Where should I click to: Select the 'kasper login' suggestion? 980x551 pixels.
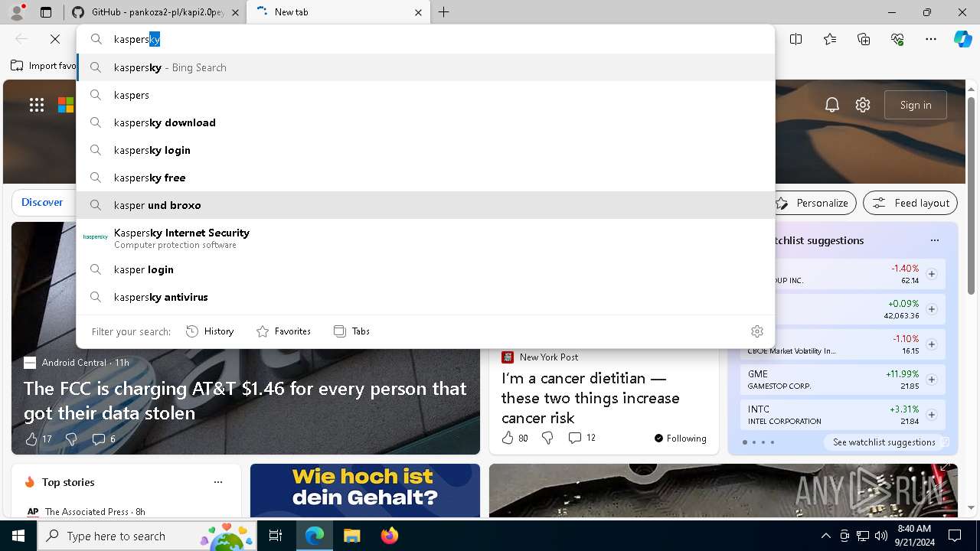(x=426, y=269)
